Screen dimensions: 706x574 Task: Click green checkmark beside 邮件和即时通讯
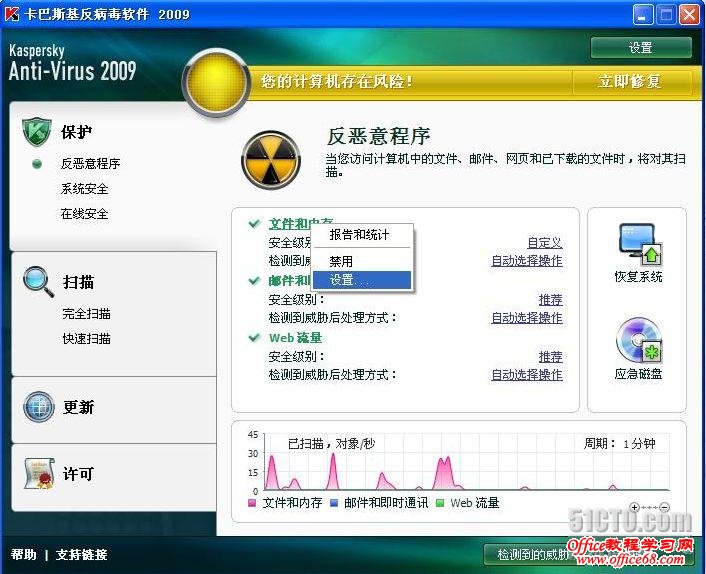(254, 280)
